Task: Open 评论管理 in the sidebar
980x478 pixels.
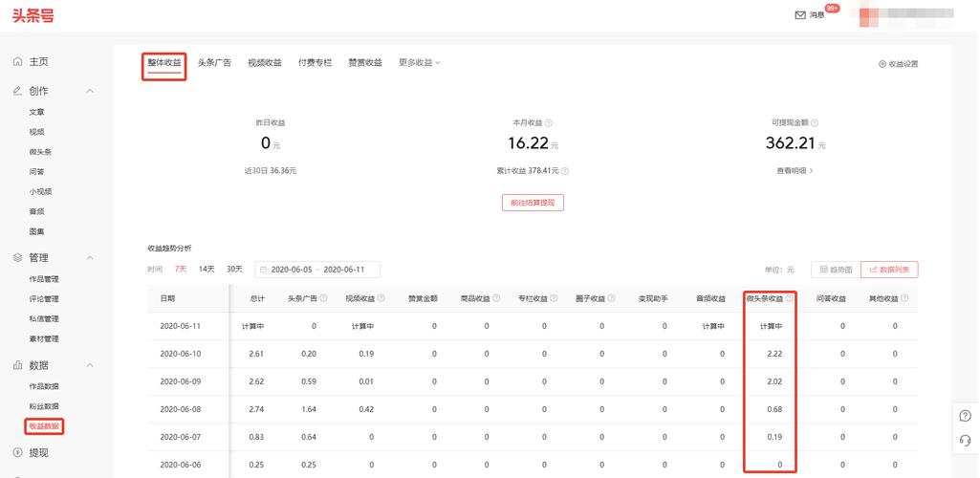Action: (x=44, y=298)
